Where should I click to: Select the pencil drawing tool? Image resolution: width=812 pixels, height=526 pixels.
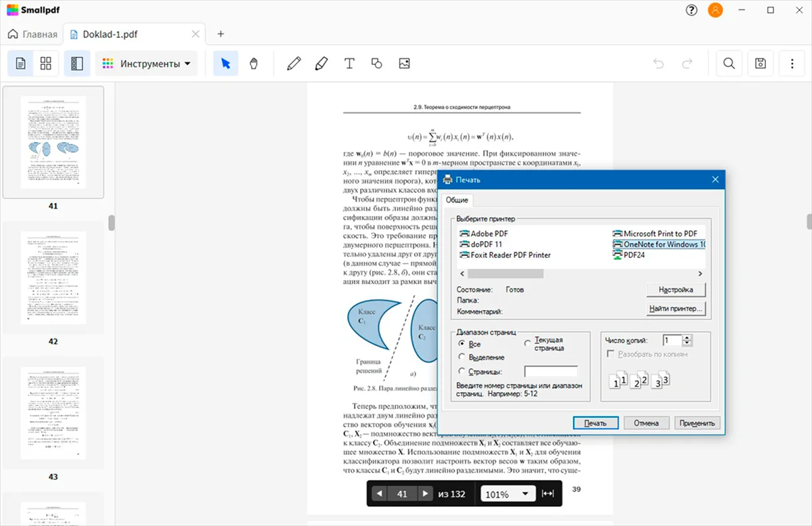[x=294, y=64]
